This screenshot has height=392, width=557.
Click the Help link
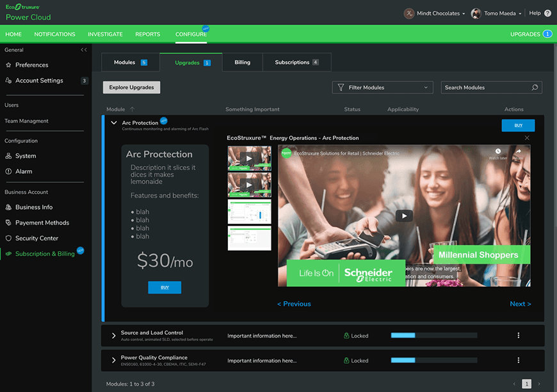(535, 13)
